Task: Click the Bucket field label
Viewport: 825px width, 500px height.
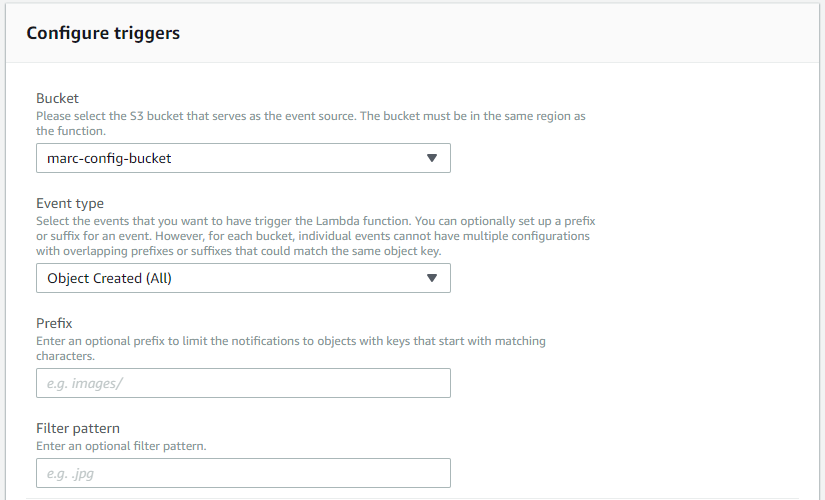Action: (x=57, y=98)
